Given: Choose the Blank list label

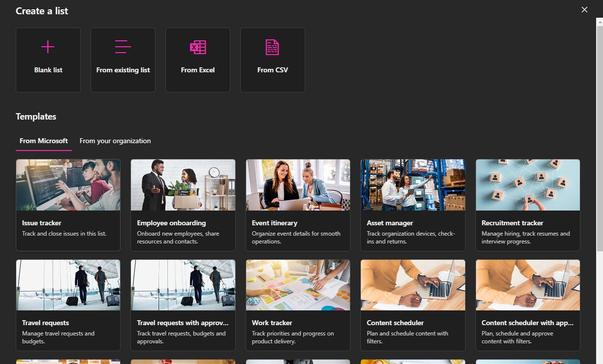Looking at the screenshot, I should coord(48,70).
